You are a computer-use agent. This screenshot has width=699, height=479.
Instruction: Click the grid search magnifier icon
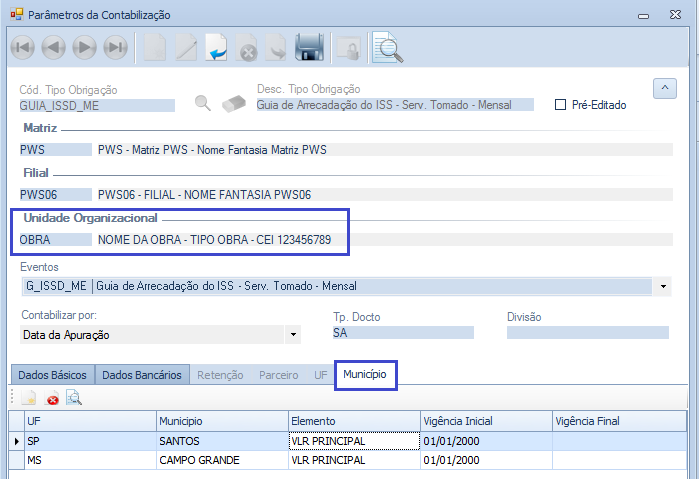click(x=74, y=398)
